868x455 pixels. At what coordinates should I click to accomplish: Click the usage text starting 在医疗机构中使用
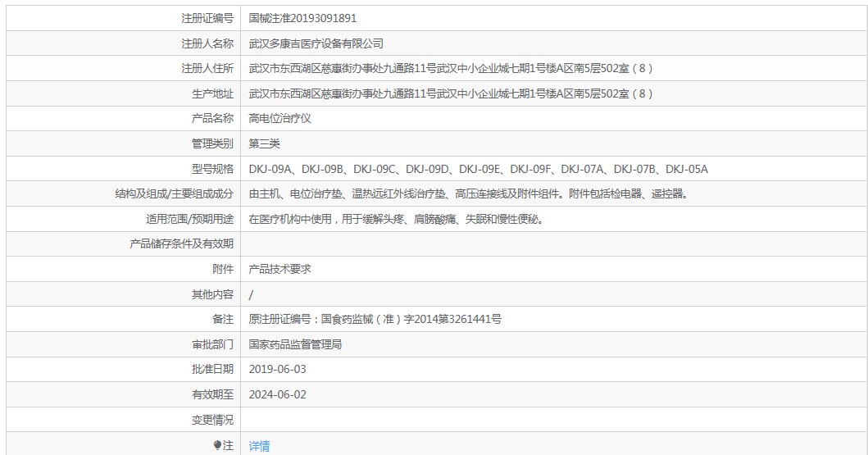coord(396,220)
